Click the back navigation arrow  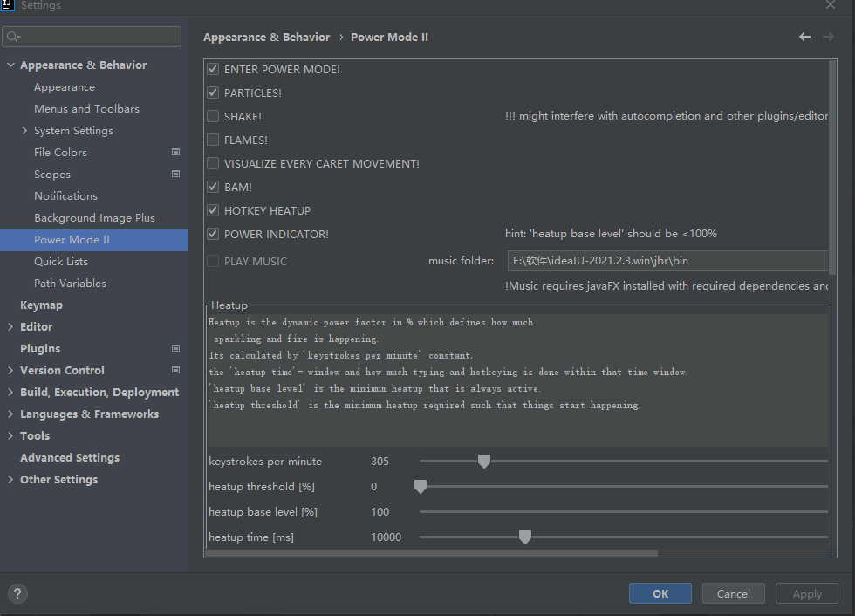(804, 37)
